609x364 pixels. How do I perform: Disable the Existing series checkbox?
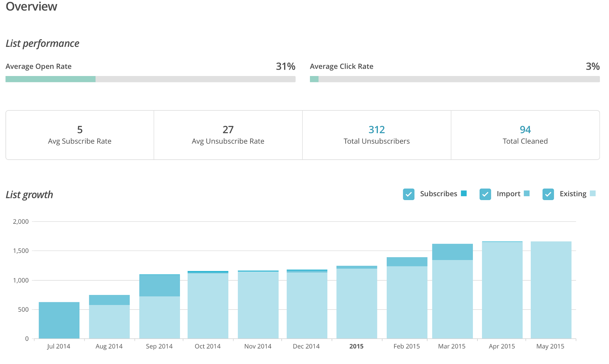pyautogui.click(x=548, y=194)
